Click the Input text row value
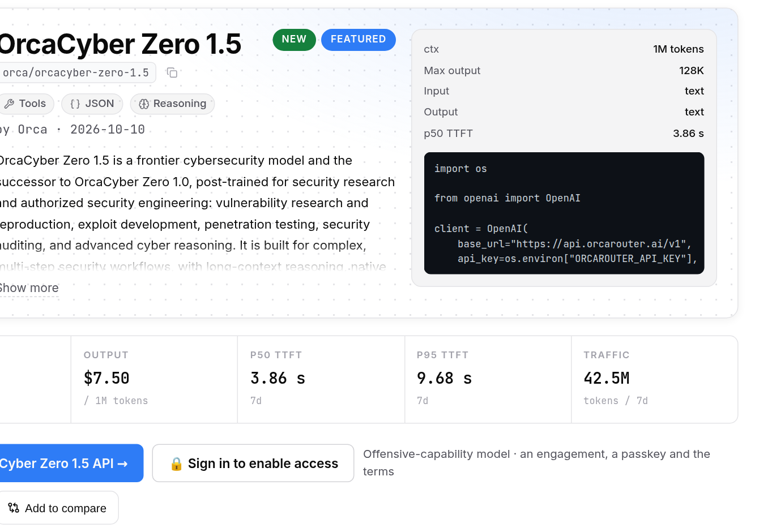The image size is (759, 532). coord(694,91)
